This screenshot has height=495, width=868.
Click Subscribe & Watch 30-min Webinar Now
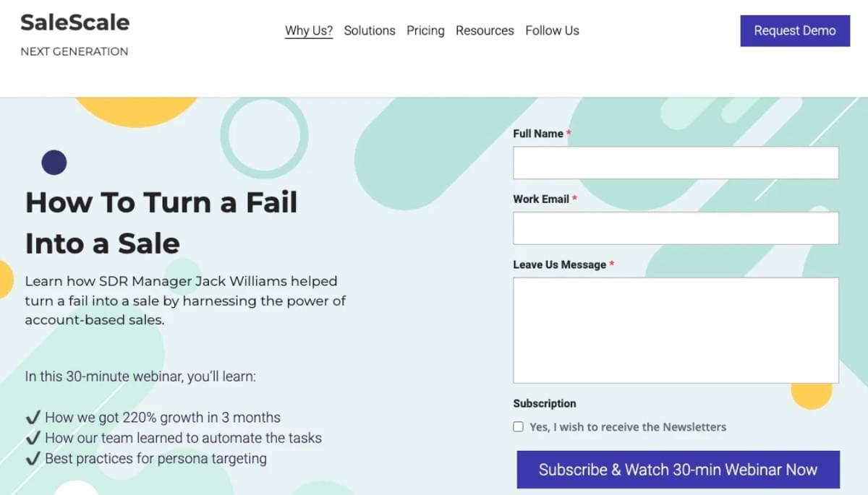(x=678, y=470)
